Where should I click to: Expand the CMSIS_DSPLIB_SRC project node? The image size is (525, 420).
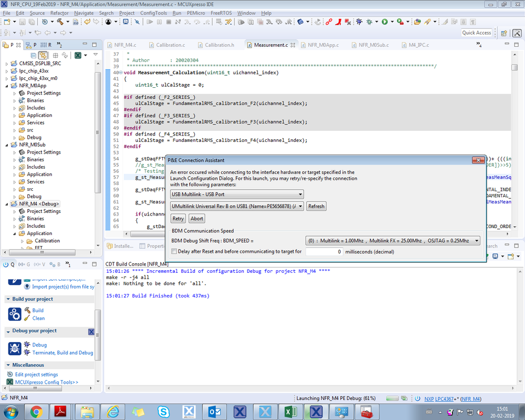point(7,64)
